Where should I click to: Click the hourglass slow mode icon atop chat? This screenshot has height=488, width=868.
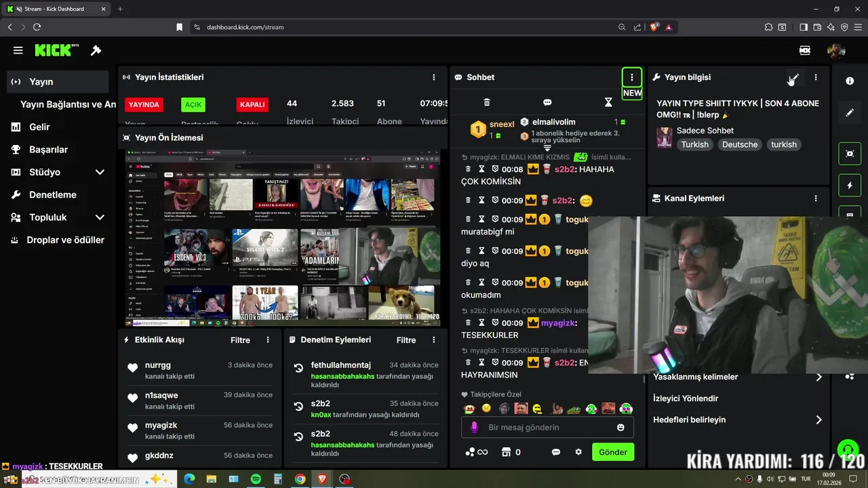[608, 102]
